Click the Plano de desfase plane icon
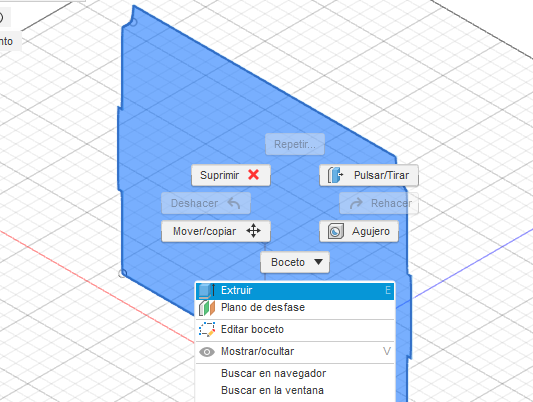Image resolution: width=533 pixels, height=402 pixels. click(x=207, y=308)
